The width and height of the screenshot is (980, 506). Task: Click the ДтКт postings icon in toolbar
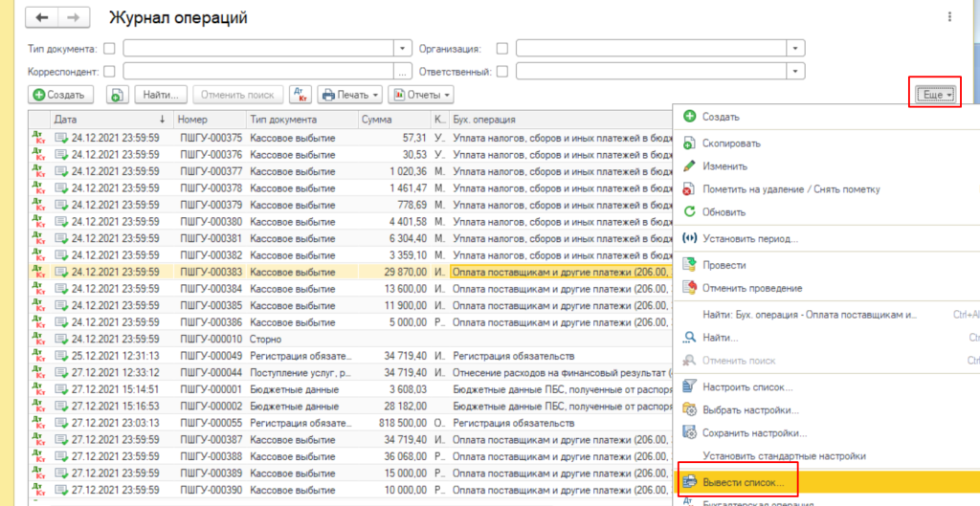pos(301,95)
